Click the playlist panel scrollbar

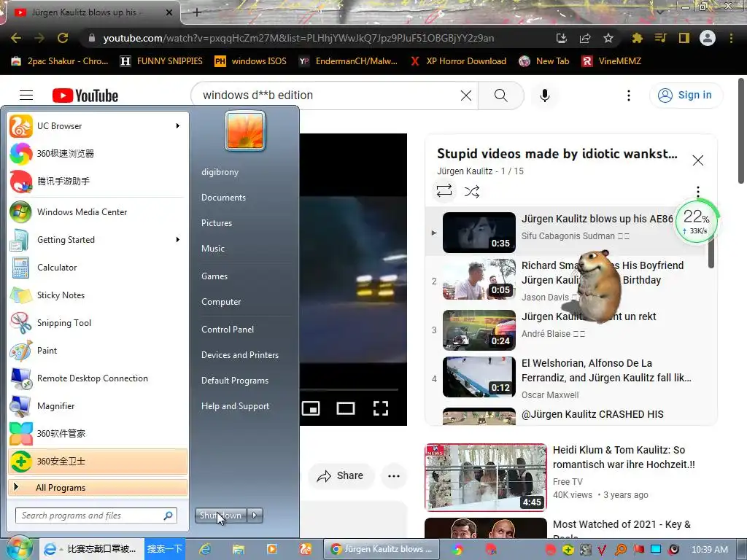pyautogui.click(x=711, y=254)
